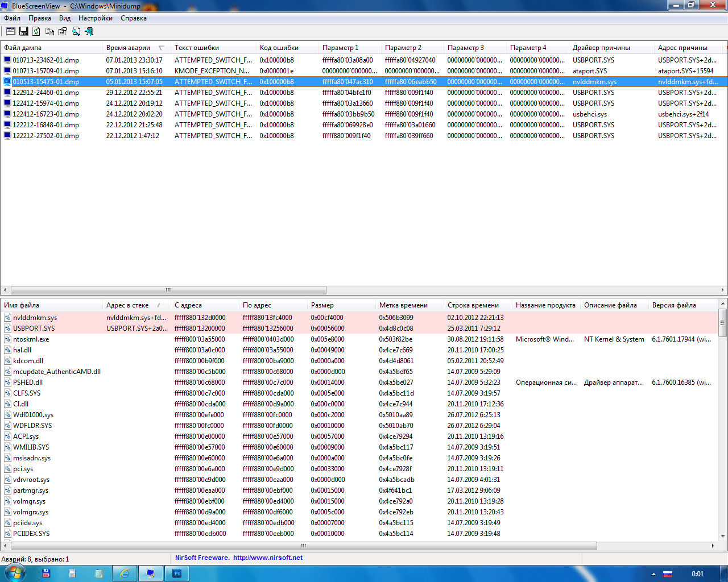Open Photoshop from the taskbar
Viewport: 728px width, 582px height.
coord(176,573)
